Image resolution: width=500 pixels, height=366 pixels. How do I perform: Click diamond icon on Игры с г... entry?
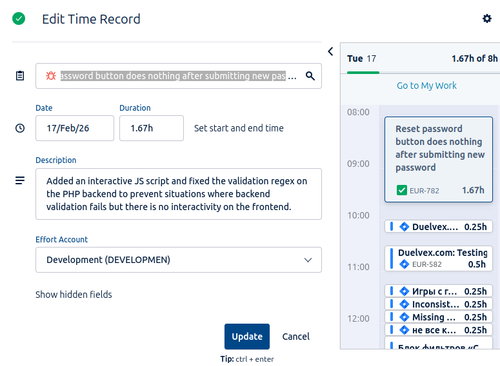pyautogui.click(x=404, y=291)
